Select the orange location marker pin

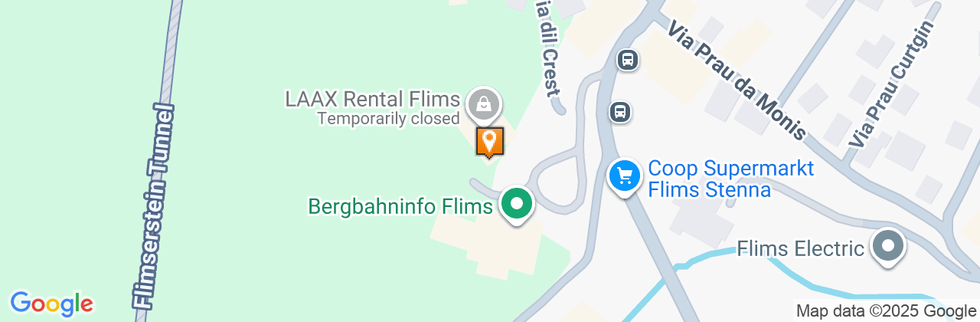490,143
